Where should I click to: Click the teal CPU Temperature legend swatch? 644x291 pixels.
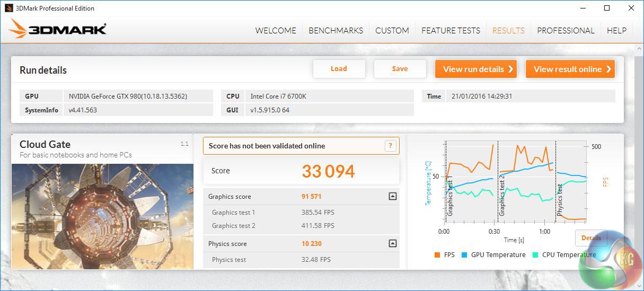(535, 255)
